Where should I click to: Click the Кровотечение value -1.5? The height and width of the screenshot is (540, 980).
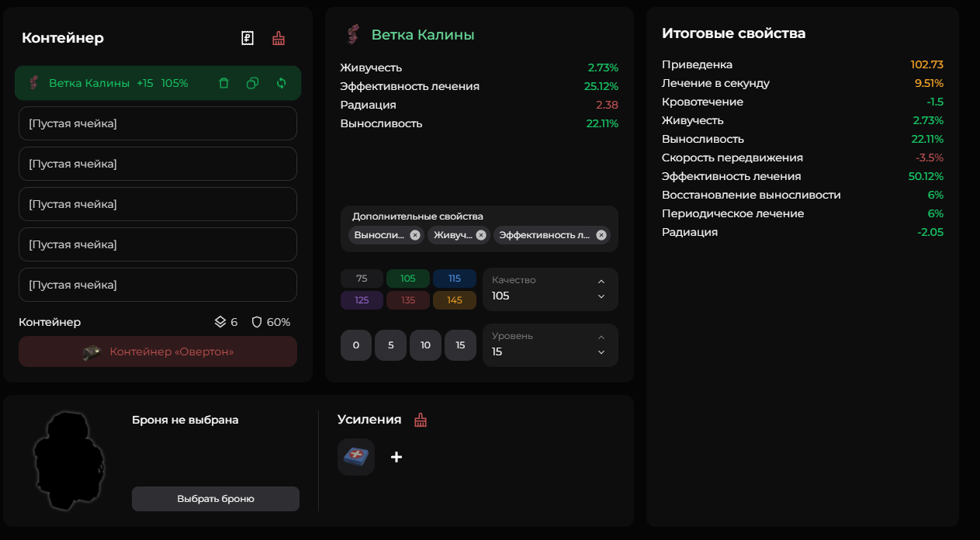(935, 102)
